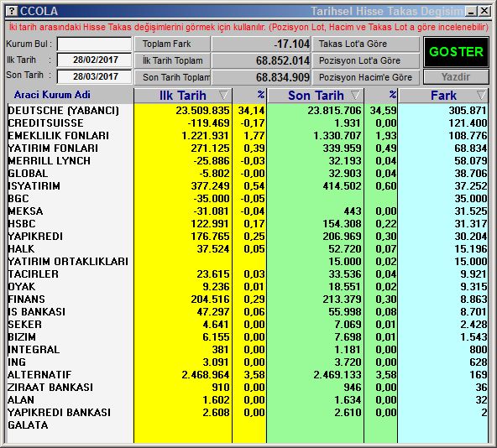Click the Araci Kurum Adi header
The height and width of the screenshot is (448, 497).
(x=52, y=95)
